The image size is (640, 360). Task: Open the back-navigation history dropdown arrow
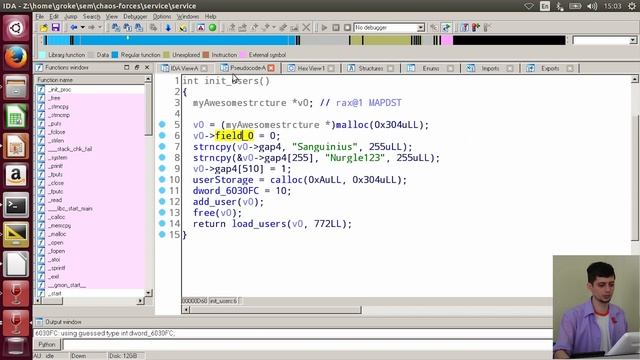[x=82, y=28]
